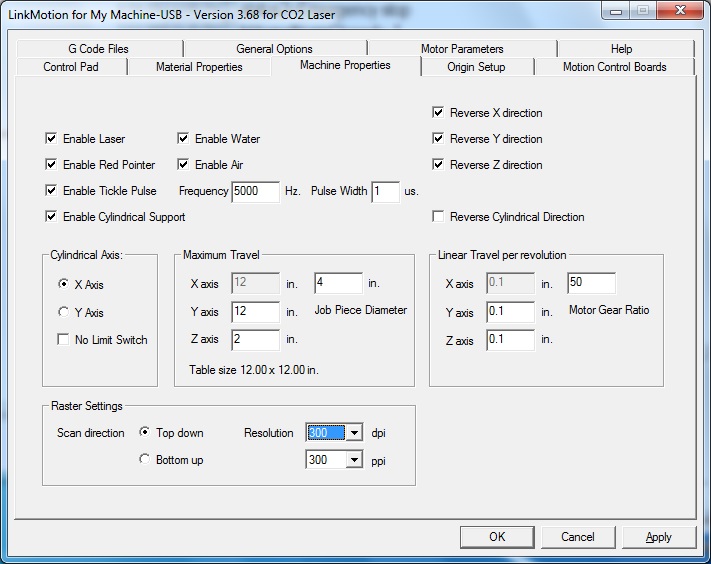Viewport: 711px width, 564px height.
Task: Click the Motor Gear Ratio field
Action: coord(591,283)
